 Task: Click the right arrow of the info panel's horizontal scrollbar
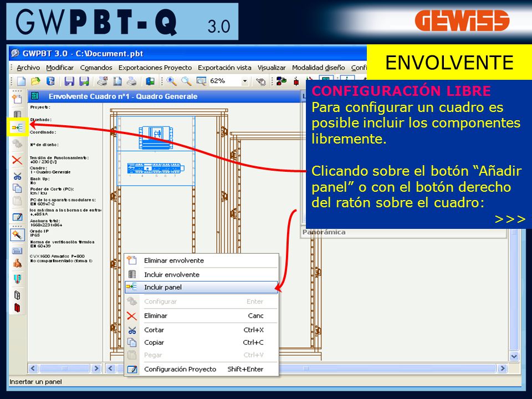(96, 368)
